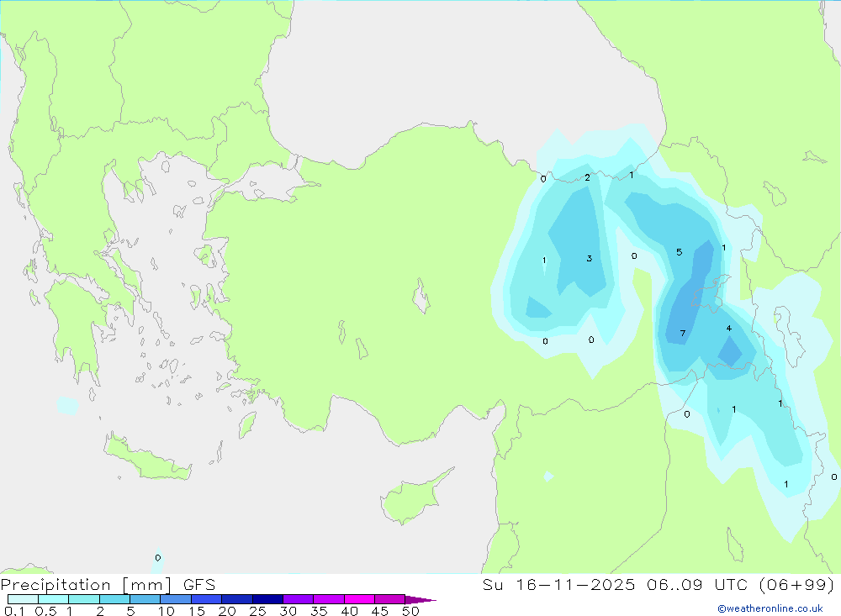Click the '0.1' legend tick label
The height and width of the screenshot is (616, 841).
point(13,611)
